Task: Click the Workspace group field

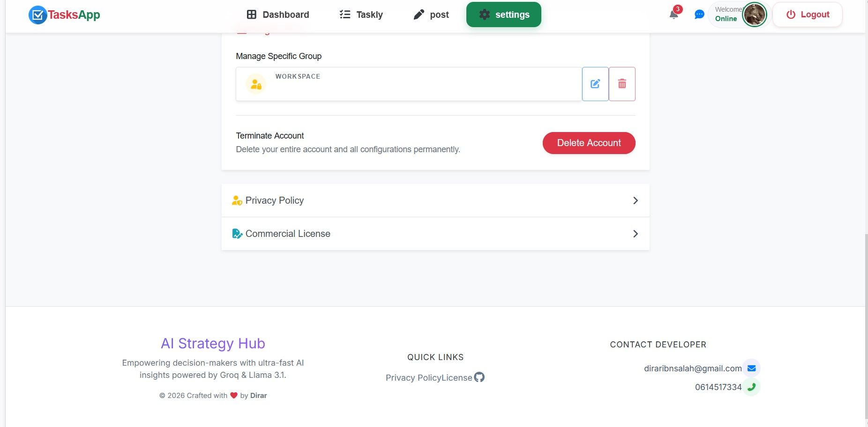Action: 409,84
